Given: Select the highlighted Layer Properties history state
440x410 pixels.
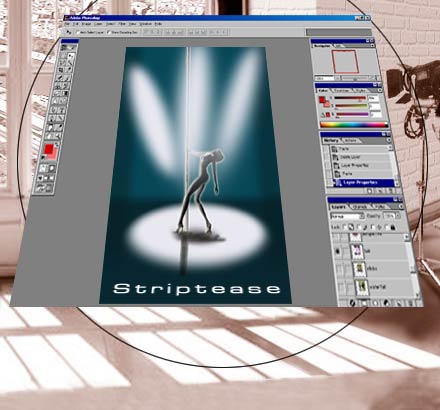Looking at the screenshot, I should click(363, 182).
